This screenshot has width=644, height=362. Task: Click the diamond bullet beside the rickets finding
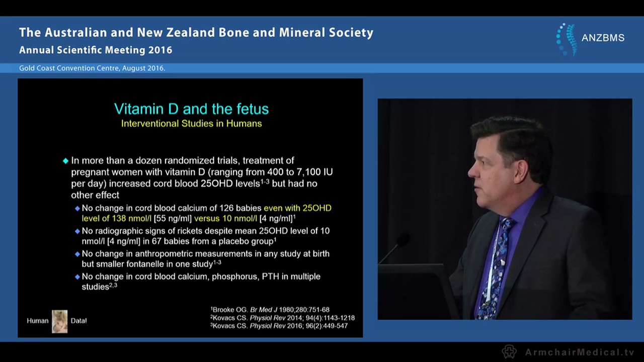pos(77,231)
